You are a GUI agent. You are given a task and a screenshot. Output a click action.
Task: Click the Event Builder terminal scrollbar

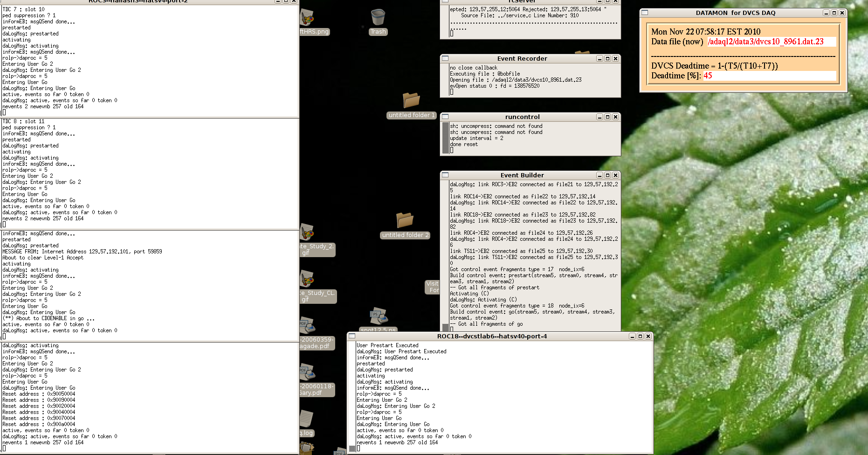click(x=445, y=256)
